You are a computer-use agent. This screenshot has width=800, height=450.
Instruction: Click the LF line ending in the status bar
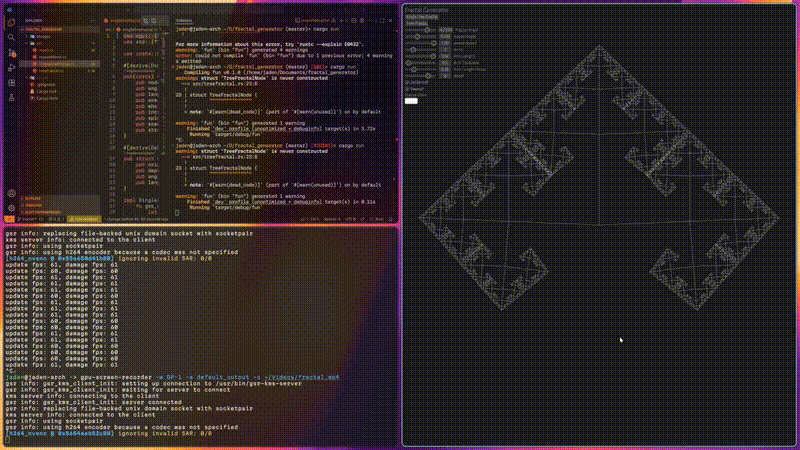coord(363,219)
